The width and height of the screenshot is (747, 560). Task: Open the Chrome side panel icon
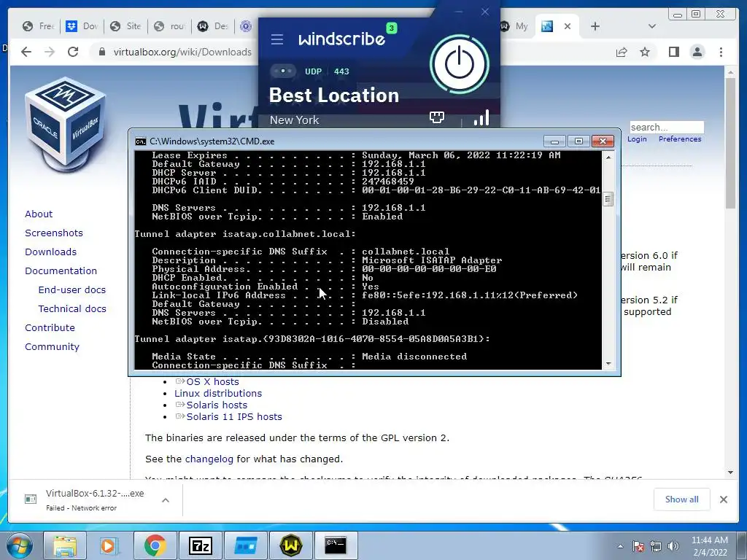(673, 52)
